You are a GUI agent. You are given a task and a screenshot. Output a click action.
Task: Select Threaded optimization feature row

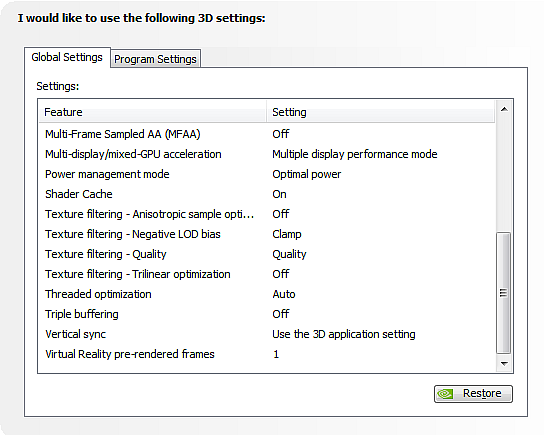(267, 294)
